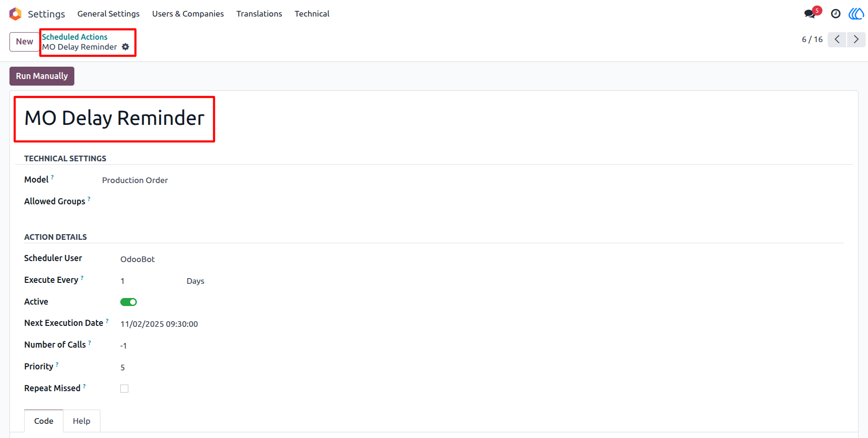Edit the Next Execution Date 11/02/2025 09:30:00

tap(159, 324)
